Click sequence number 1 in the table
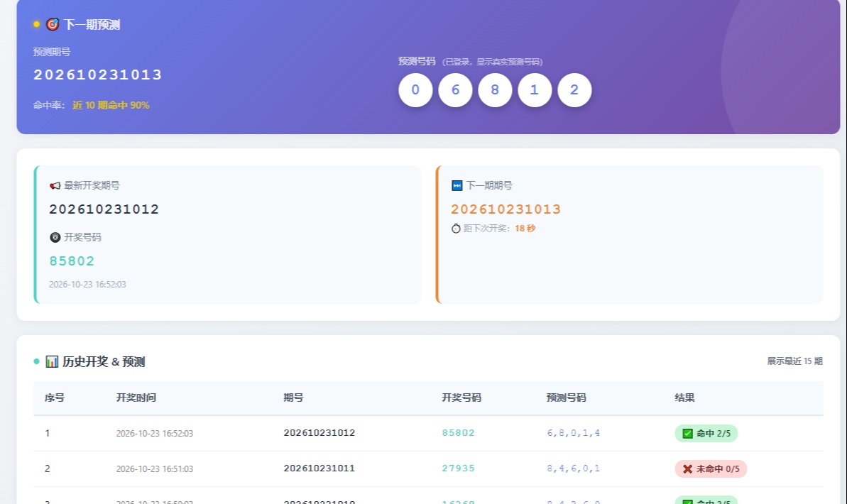 pyautogui.click(x=48, y=433)
